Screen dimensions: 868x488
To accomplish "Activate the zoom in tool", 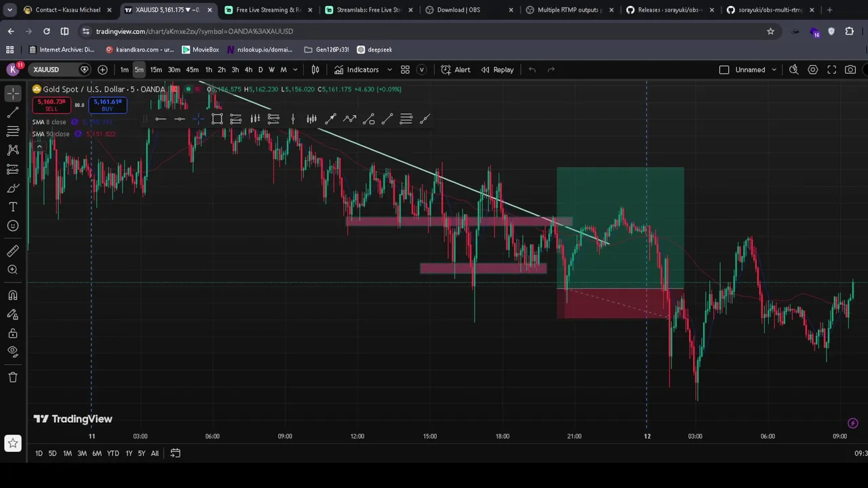I will pos(13,270).
